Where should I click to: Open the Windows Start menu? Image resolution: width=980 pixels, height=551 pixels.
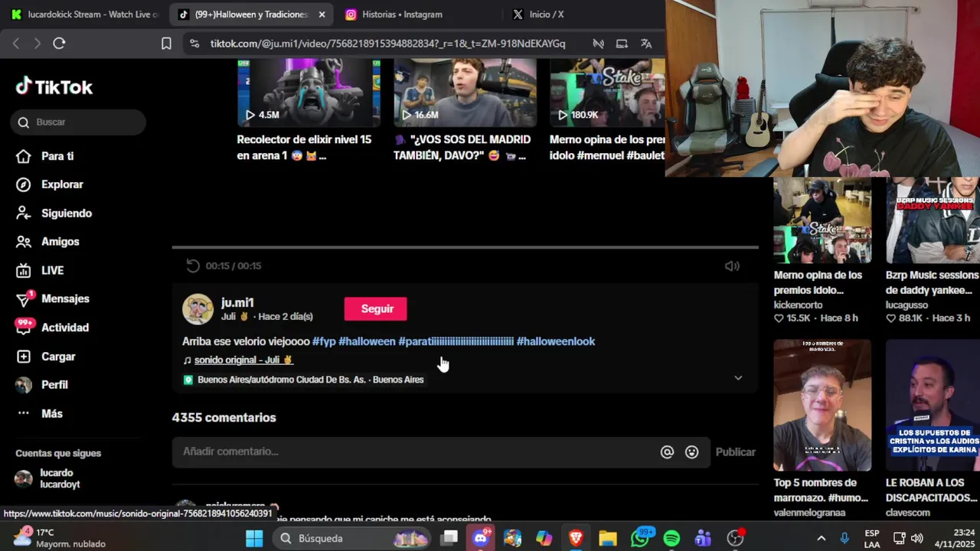254,539
